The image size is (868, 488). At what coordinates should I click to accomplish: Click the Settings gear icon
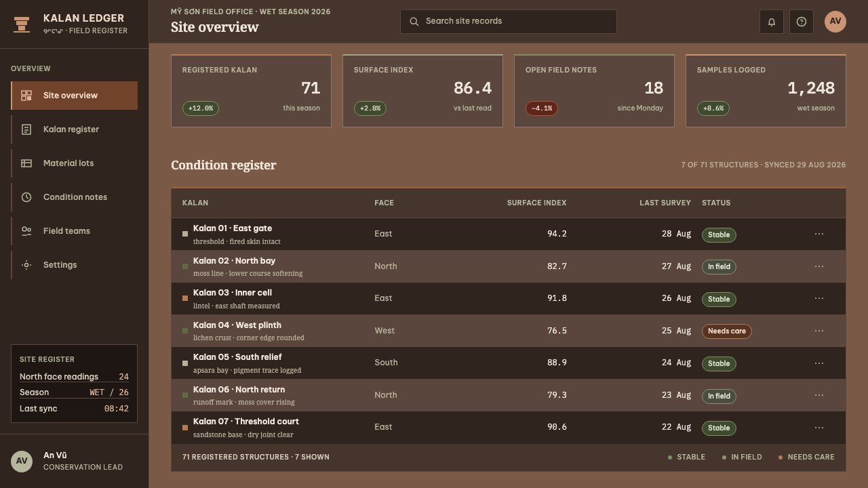click(26, 265)
